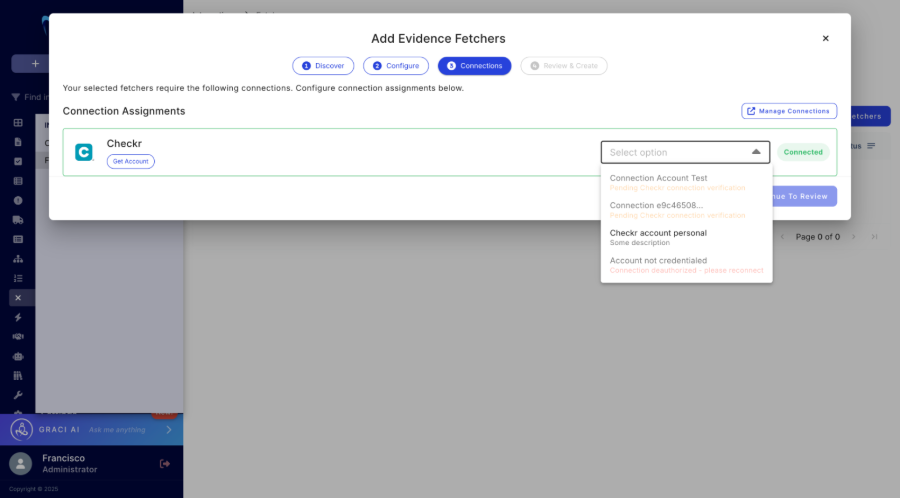Click the card list icon in sidebar
900x498 pixels.
[x=18, y=239]
